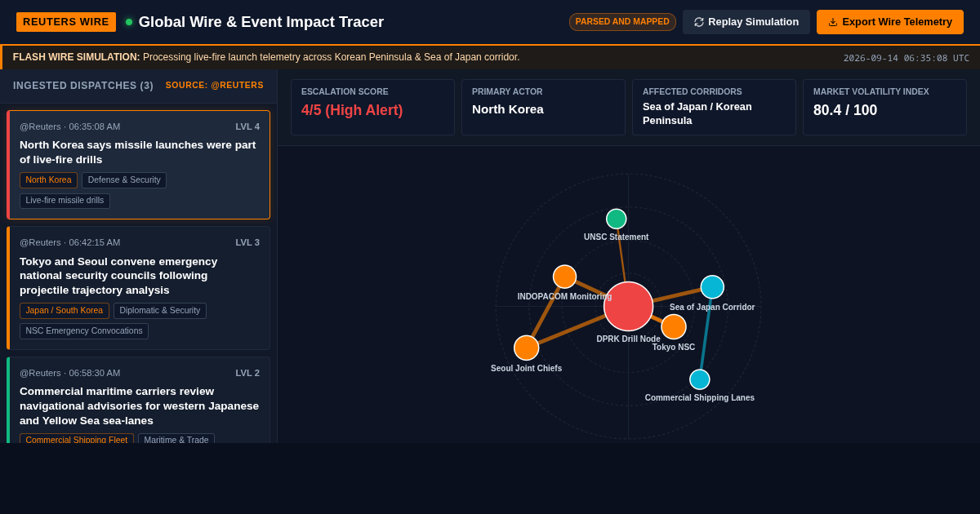The image size is (980, 514).
Task: Select the UNSC Statement green node
Action: coord(617,219)
